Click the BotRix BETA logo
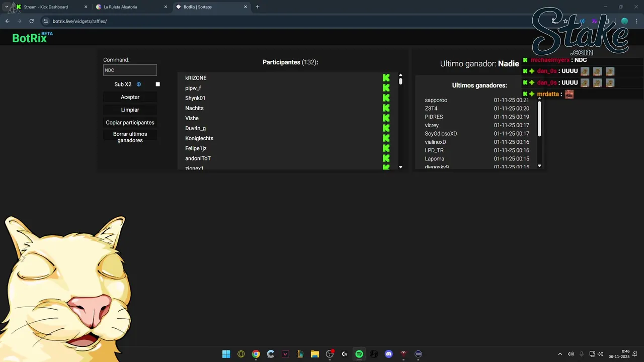 pyautogui.click(x=32, y=37)
